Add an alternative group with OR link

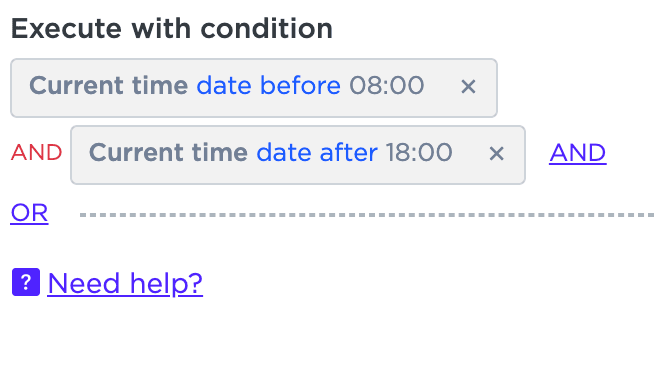29,213
